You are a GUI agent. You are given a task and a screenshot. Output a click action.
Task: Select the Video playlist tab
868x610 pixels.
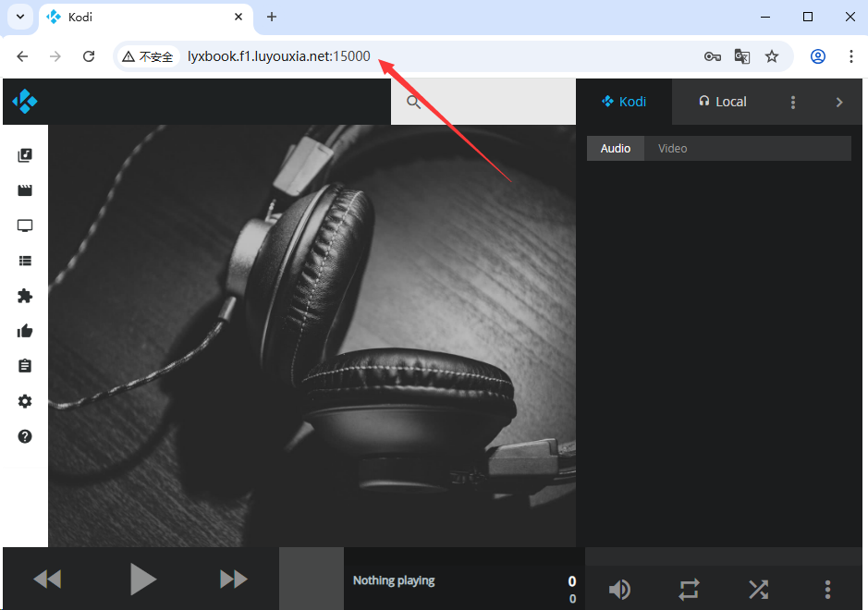point(673,149)
